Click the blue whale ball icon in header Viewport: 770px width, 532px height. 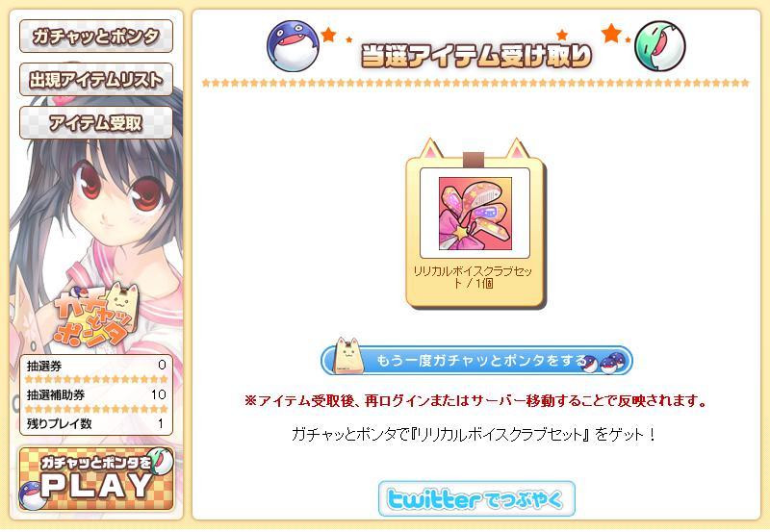293,46
